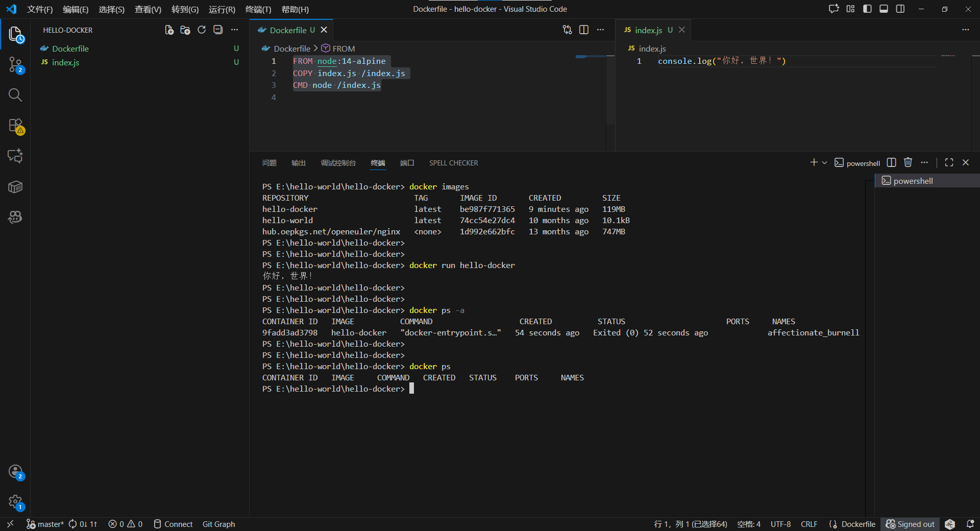
Task: Open notifications bell in status bar
Action: pyautogui.click(x=970, y=524)
